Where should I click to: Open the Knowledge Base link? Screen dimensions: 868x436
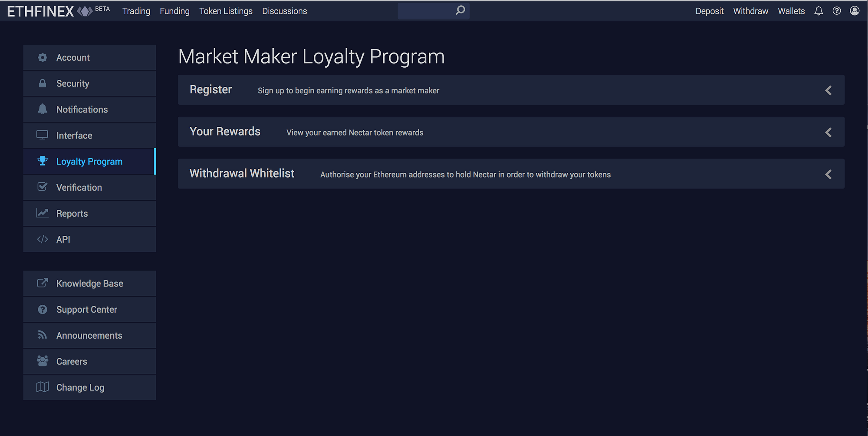89,284
